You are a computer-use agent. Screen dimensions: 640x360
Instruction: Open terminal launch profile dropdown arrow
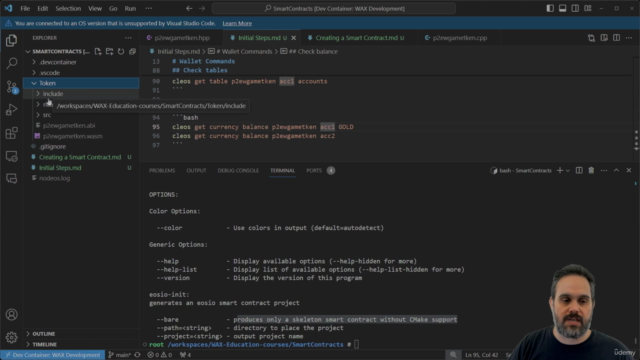click(568, 170)
